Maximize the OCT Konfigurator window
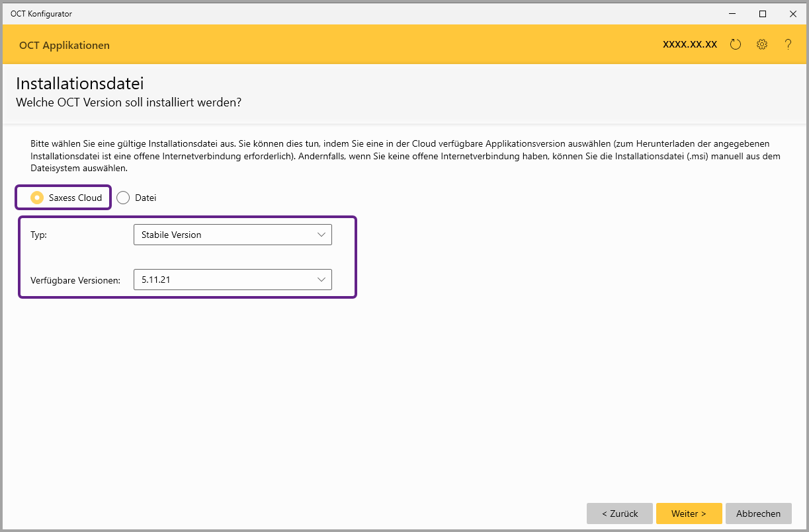 (763, 13)
